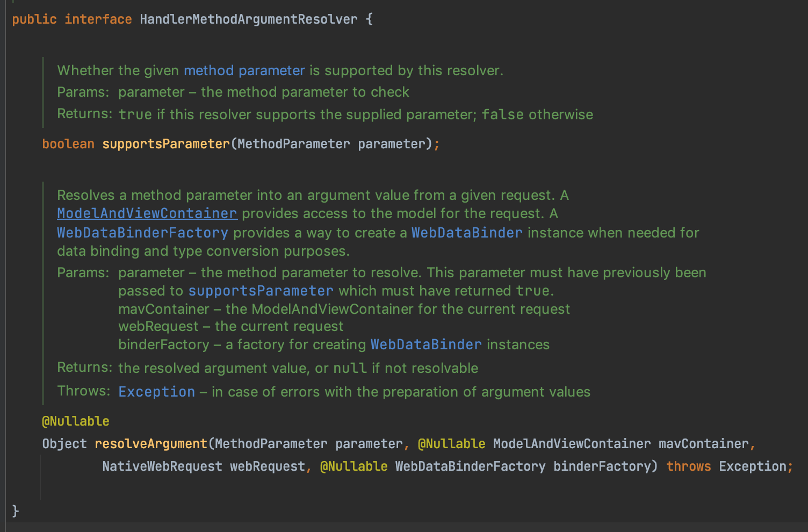
Task: Follow the Exception link beside Throws
Action: pos(157,392)
